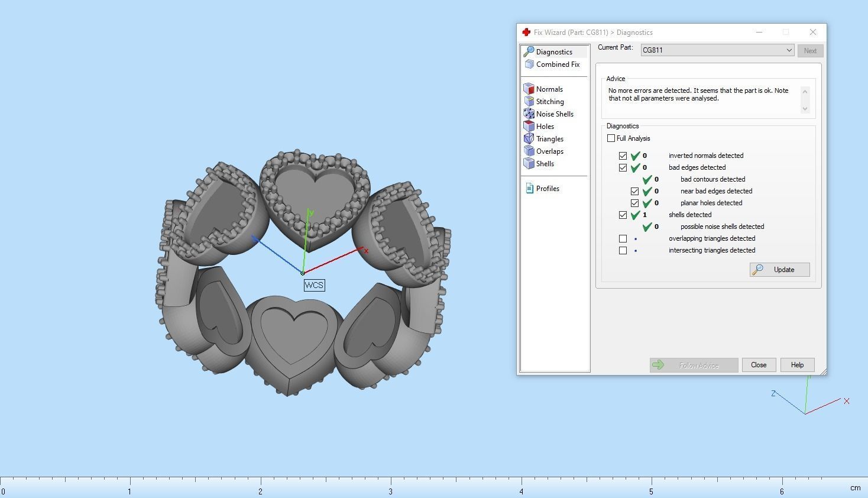
Task: Click the Holes cube icon
Action: point(529,127)
